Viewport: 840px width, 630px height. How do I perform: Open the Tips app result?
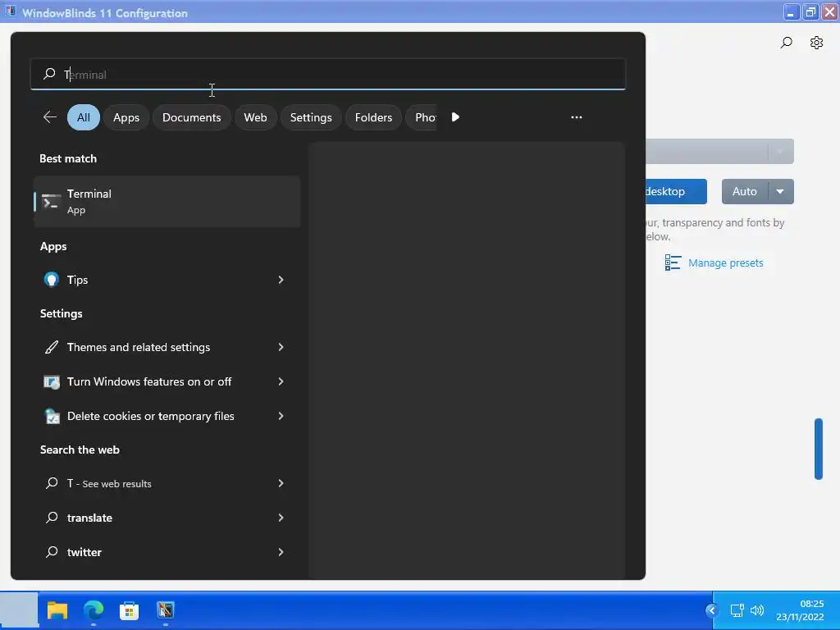[x=167, y=280]
